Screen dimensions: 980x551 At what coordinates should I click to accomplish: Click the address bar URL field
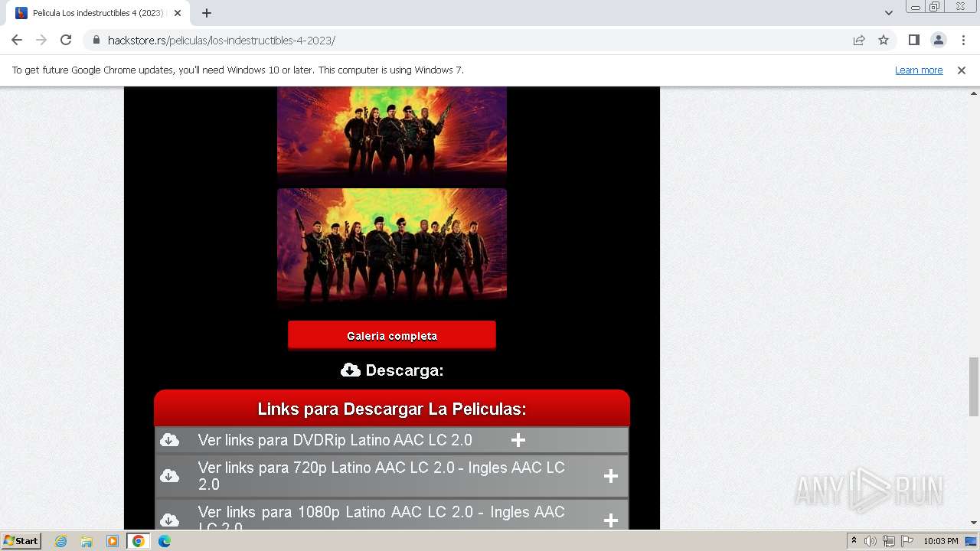pos(475,40)
